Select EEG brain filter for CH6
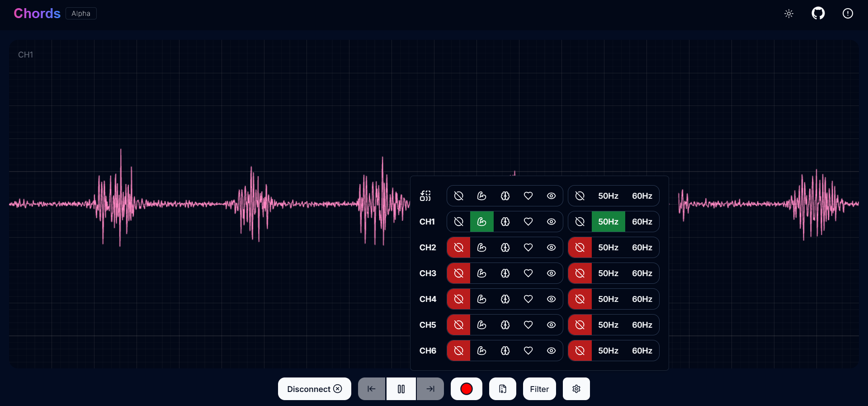 [x=505, y=351]
